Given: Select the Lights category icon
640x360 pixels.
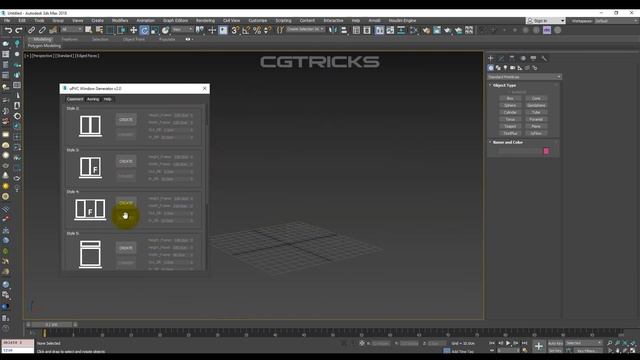Looking at the screenshot, I should pyautogui.click(x=505, y=68).
